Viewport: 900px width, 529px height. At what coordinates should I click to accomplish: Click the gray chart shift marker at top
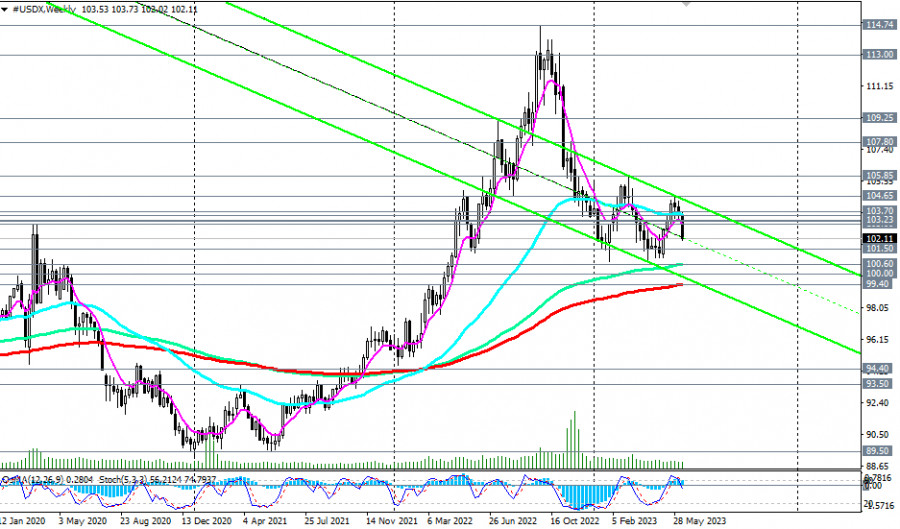[686, 4]
